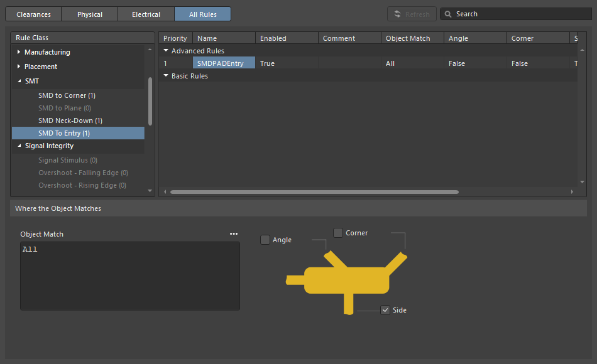597x364 pixels.
Task: Enable the Angle checkbox
Action: coord(265,240)
